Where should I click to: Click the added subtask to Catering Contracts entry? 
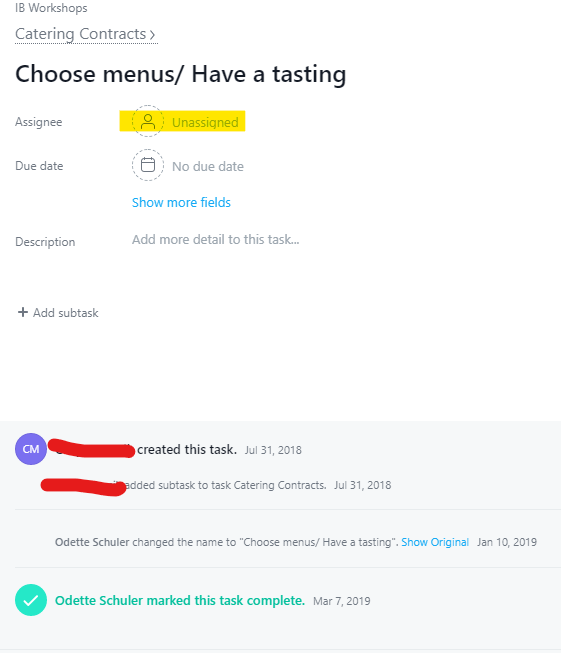point(226,485)
